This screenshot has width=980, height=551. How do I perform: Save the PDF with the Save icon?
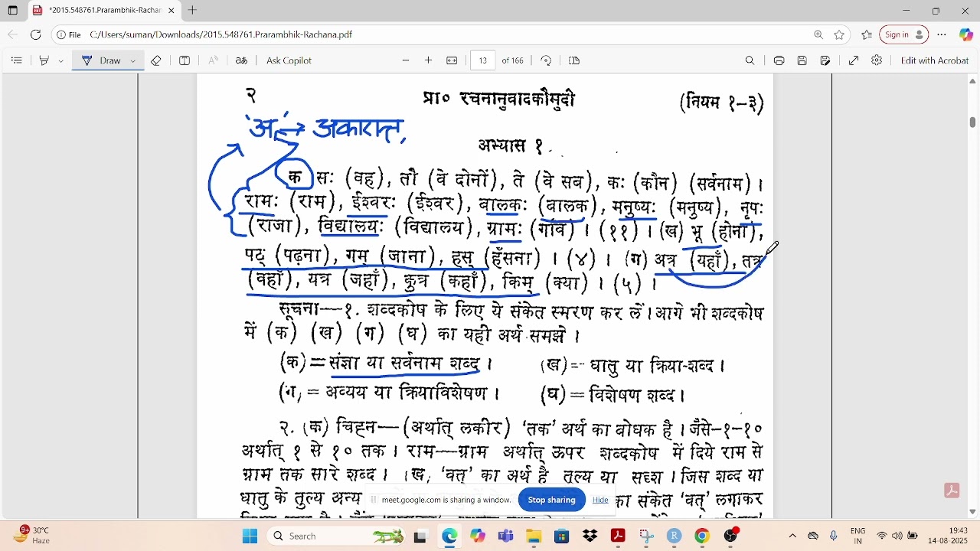[x=802, y=60]
